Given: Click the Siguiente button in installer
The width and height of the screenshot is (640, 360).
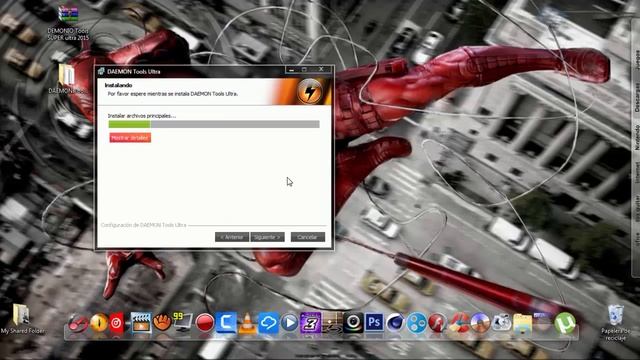Looking at the screenshot, I should click(x=267, y=237).
